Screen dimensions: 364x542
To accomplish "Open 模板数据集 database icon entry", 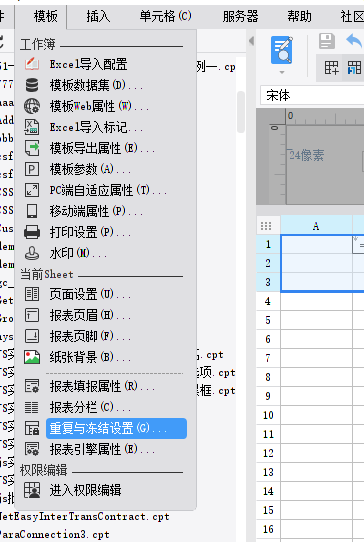I will [32, 85].
